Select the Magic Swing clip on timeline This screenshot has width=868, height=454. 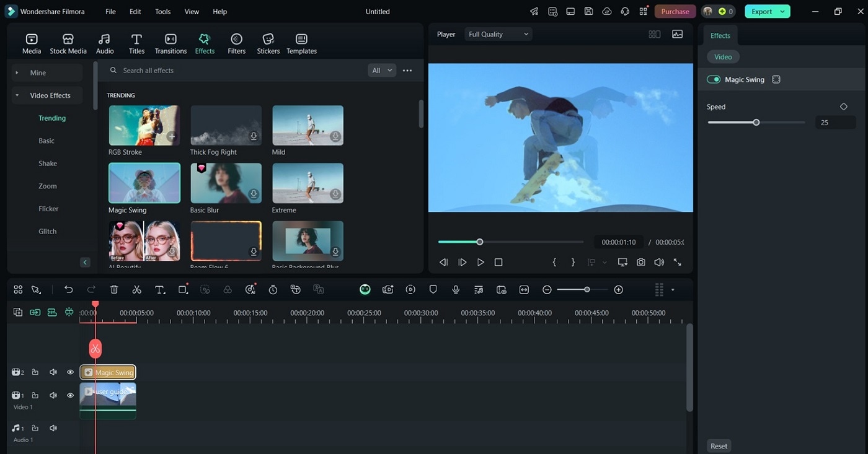(x=108, y=372)
